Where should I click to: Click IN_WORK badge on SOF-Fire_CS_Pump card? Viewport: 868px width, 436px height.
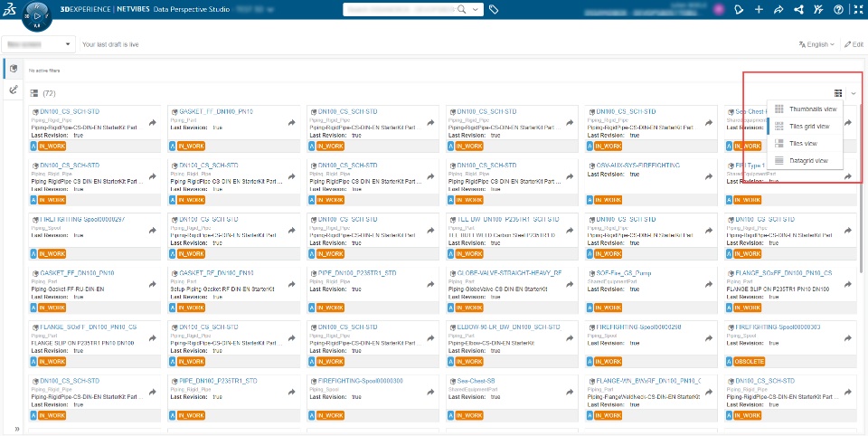(608, 308)
